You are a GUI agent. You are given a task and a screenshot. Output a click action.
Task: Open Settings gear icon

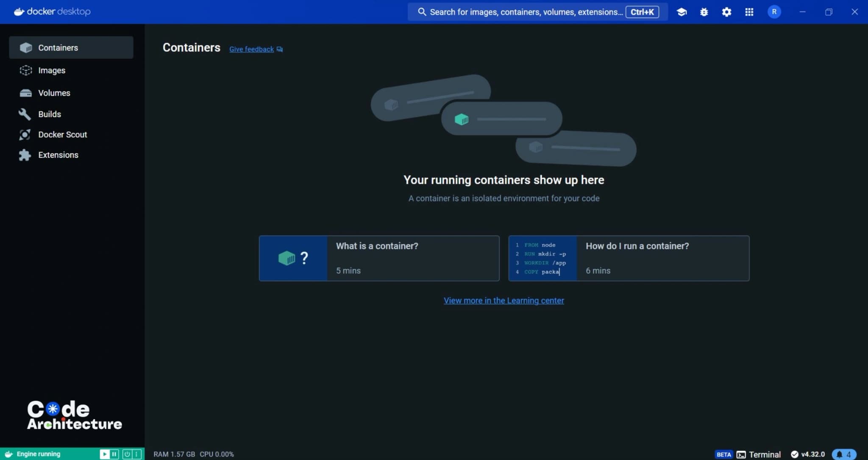726,12
